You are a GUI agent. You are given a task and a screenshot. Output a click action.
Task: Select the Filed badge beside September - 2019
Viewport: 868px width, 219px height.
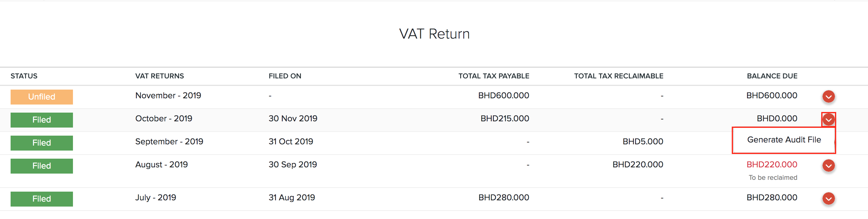tap(41, 143)
